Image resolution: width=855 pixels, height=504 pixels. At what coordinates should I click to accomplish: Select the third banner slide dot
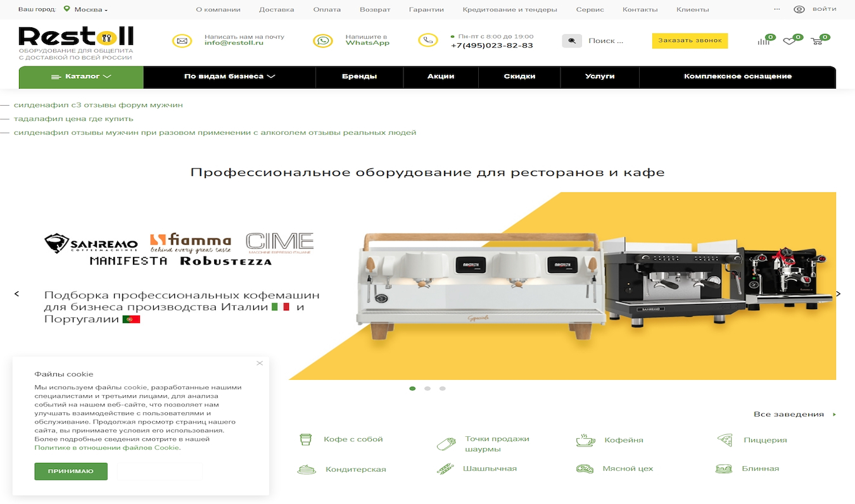443,388
